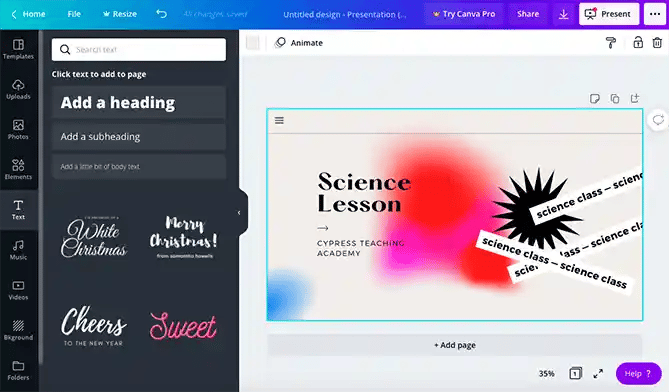Open the Resize menu
The width and height of the screenshot is (669, 392).
pos(120,14)
